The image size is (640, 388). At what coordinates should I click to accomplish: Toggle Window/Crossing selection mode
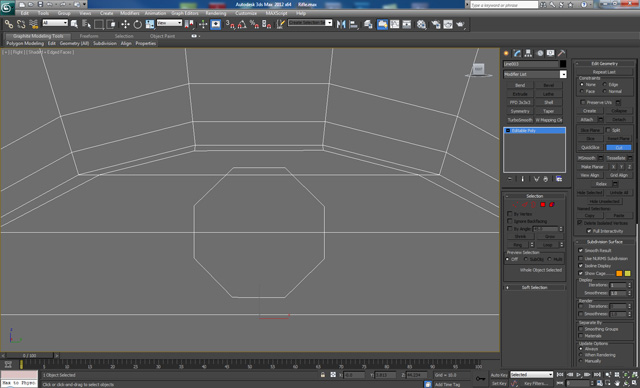[x=111, y=24]
